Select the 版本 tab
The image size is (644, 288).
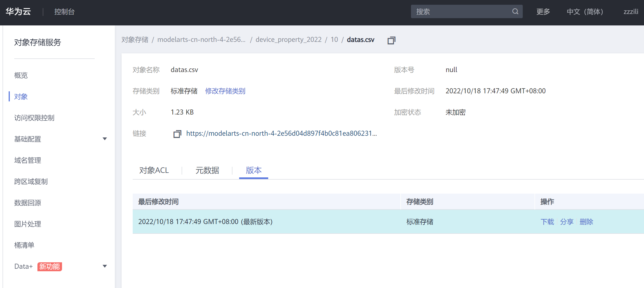(x=254, y=170)
